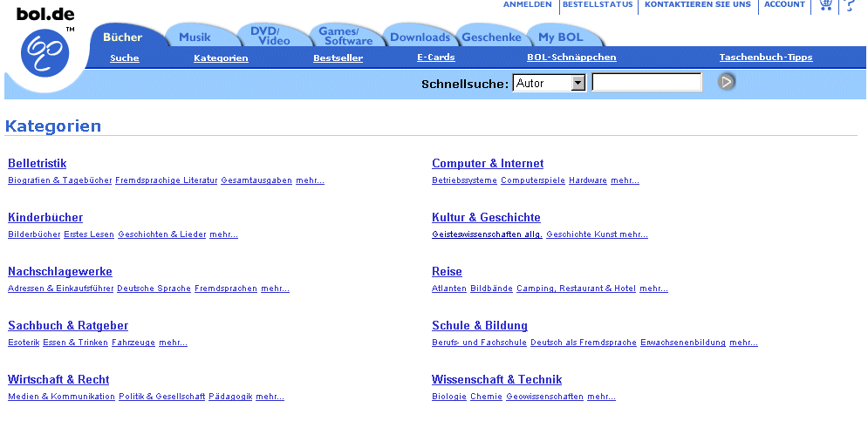
Task: Click Geschichten & Lieder link
Action: (162, 234)
